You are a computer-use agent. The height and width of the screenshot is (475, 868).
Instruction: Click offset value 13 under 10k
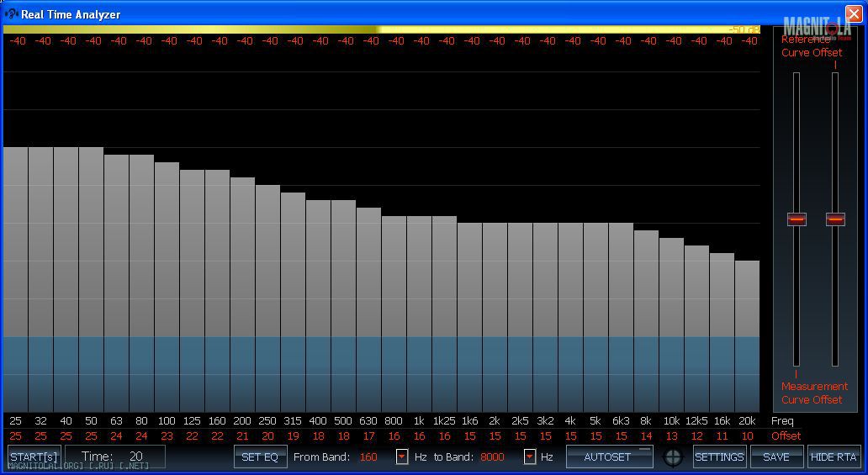(671, 436)
